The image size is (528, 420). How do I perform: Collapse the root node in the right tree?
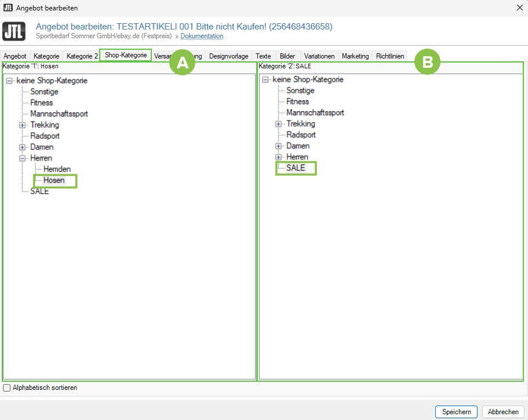click(265, 80)
